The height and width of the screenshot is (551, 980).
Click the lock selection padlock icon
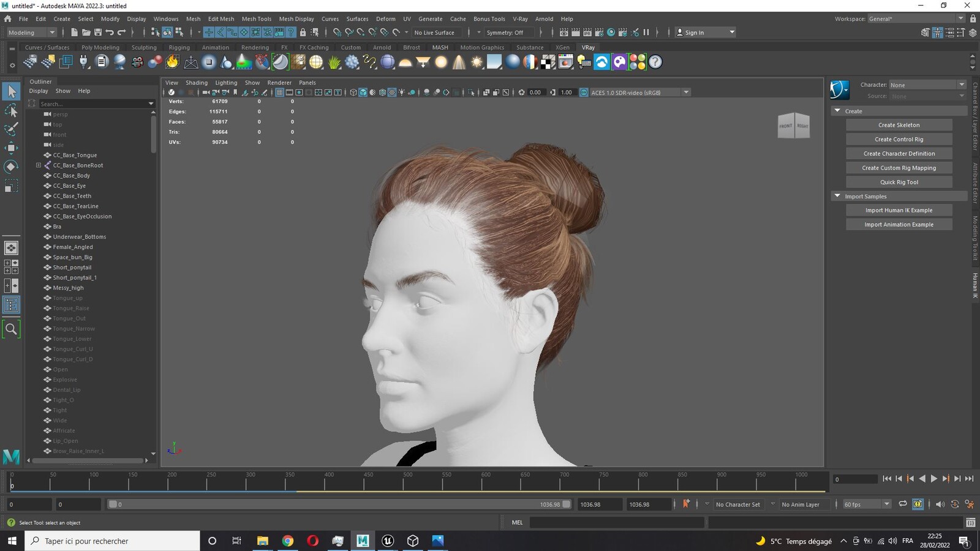[303, 32]
